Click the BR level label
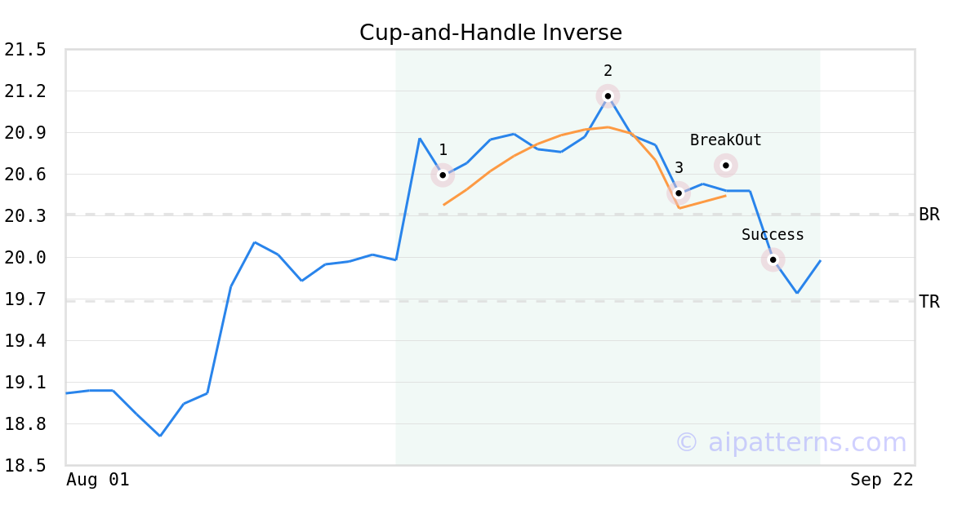The height and width of the screenshot is (514, 980). point(929,215)
